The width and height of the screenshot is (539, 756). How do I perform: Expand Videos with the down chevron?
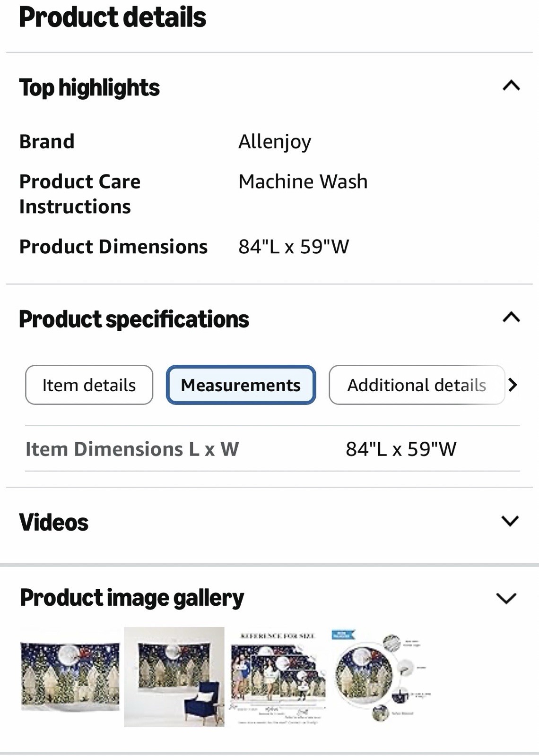510,521
